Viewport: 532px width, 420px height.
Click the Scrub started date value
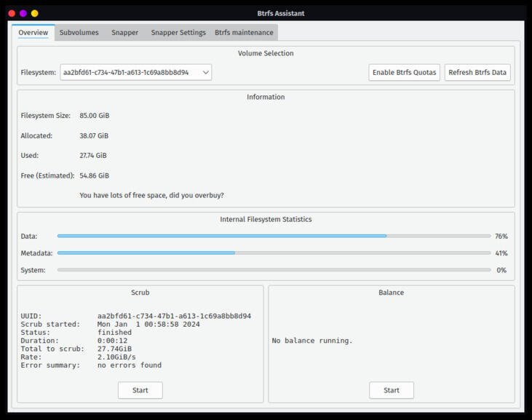(148, 324)
